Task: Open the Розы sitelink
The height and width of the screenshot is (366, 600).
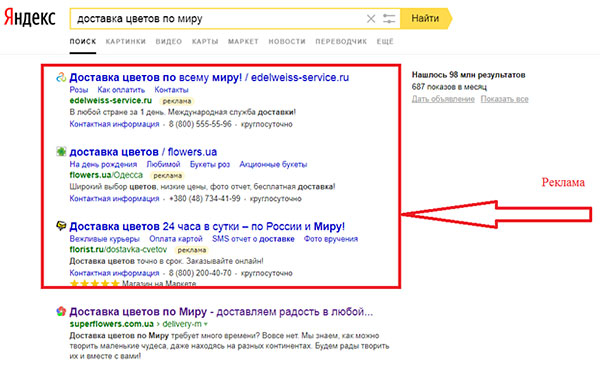Action: [x=79, y=90]
